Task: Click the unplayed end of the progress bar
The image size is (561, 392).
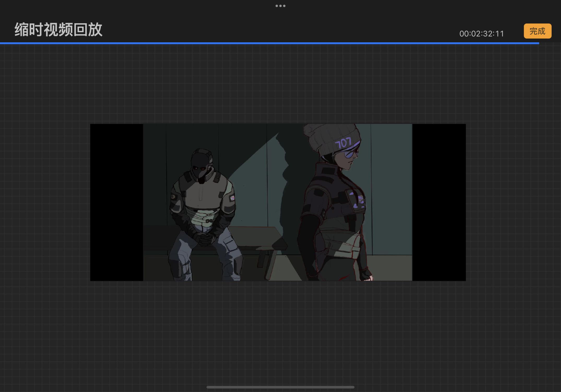Action: [x=550, y=43]
